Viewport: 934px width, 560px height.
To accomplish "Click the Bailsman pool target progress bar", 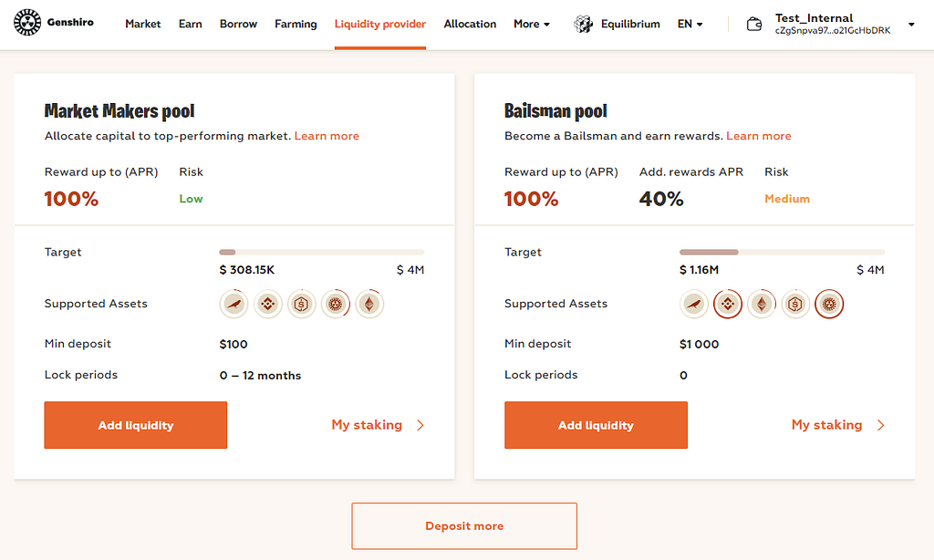I will pos(782,252).
